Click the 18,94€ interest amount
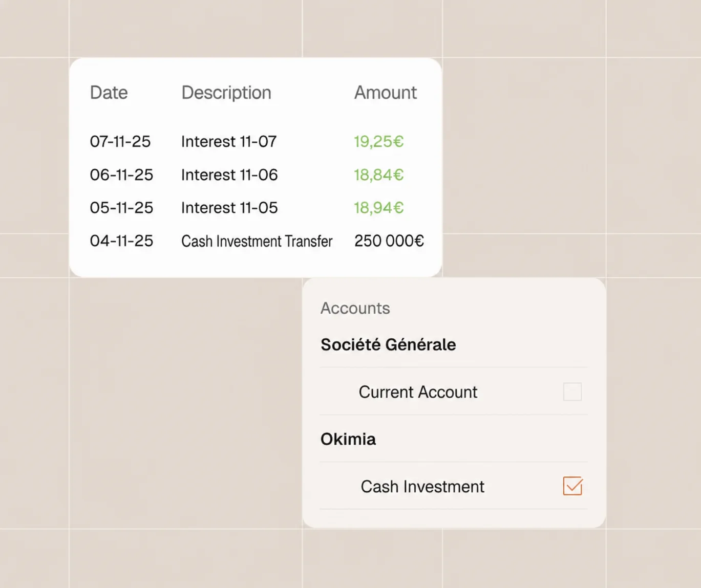This screenshot has width=701, height=588. [378, 208]
